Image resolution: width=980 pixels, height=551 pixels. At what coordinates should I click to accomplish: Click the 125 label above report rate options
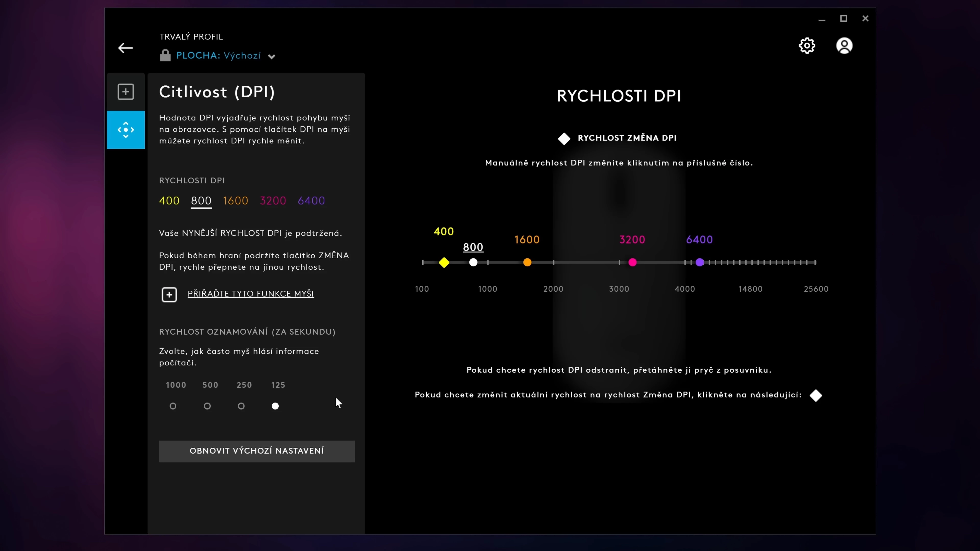(278, 385)
